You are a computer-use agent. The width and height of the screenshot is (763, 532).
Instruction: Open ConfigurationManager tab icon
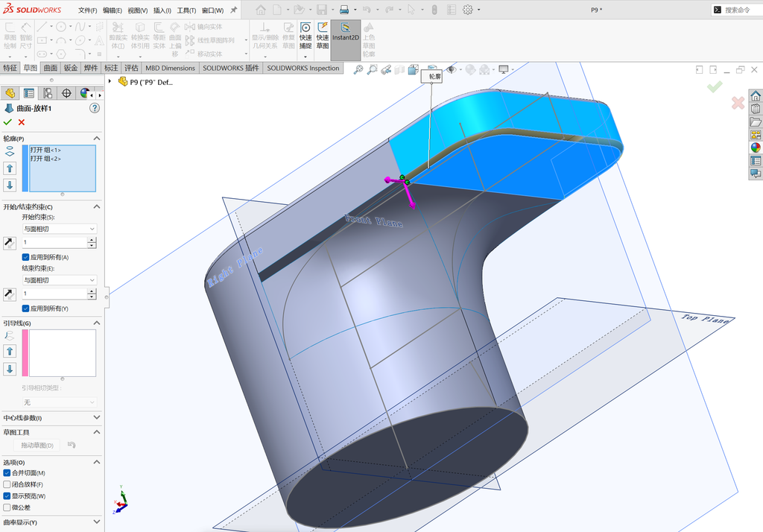[x=48, y=93]
